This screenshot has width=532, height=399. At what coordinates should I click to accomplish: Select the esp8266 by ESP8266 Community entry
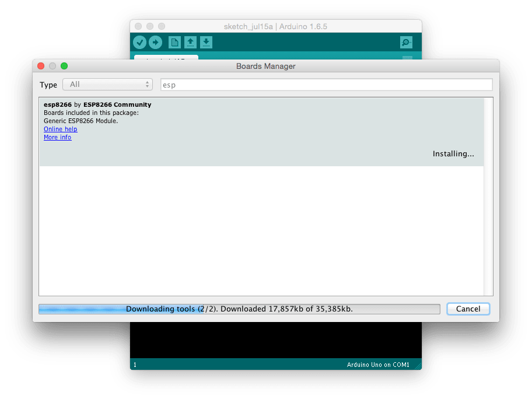261,132
